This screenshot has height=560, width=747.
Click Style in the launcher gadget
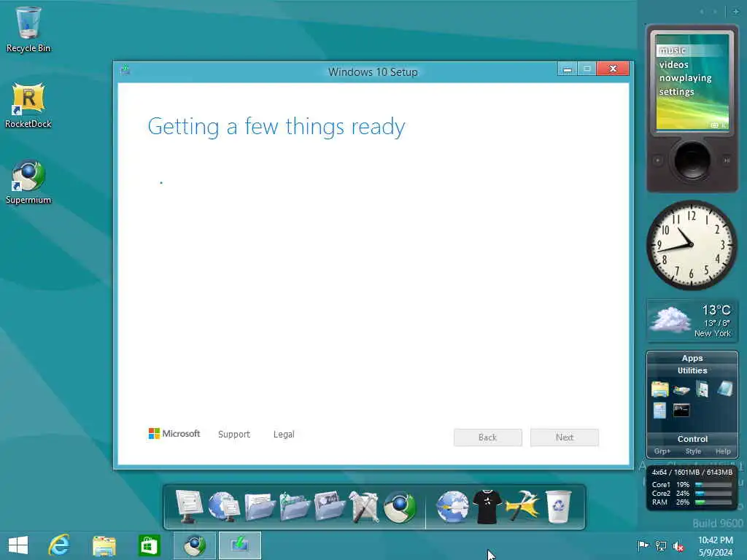pyautogui.click(x=693, y=451)
